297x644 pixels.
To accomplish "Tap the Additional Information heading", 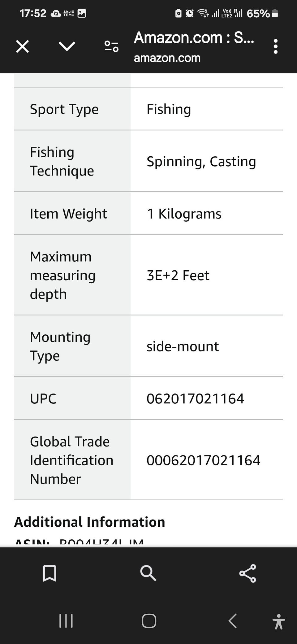I will [90, 522].
